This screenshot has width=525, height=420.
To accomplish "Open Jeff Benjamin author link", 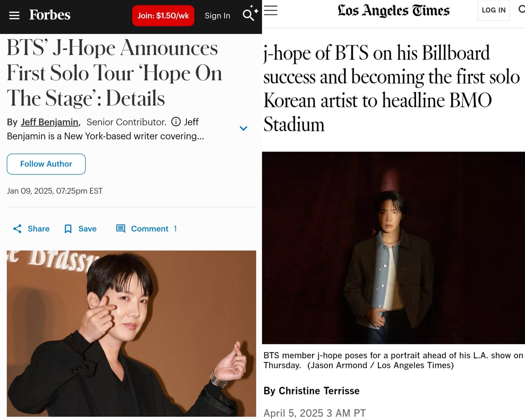I will pyautogui.click(x=50, y=122).
